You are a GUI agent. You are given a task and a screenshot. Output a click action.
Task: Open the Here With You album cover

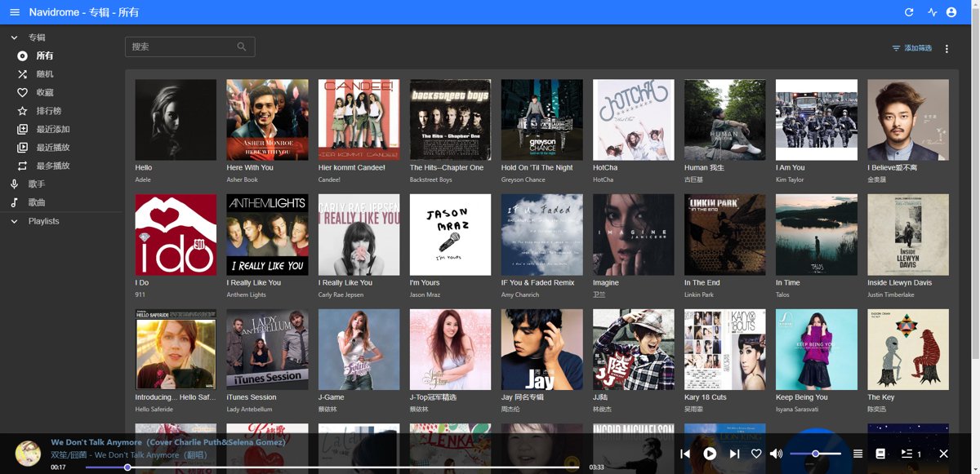tap(267, 120)
